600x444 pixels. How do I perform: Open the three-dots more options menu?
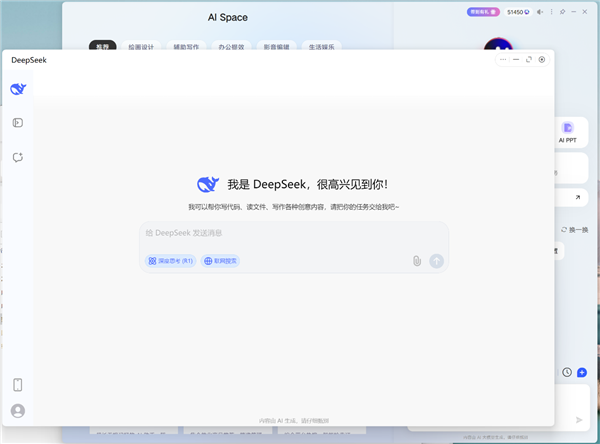tap(502, 60)
